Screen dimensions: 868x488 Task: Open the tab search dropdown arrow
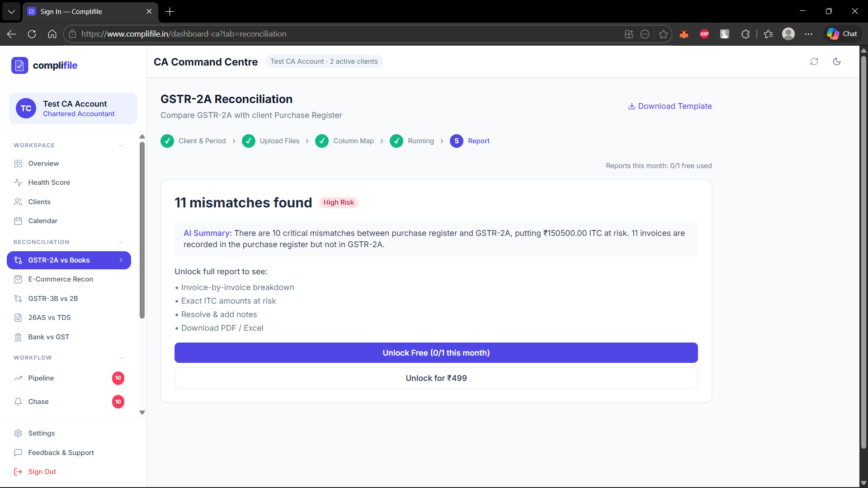(x=11, y=12)
